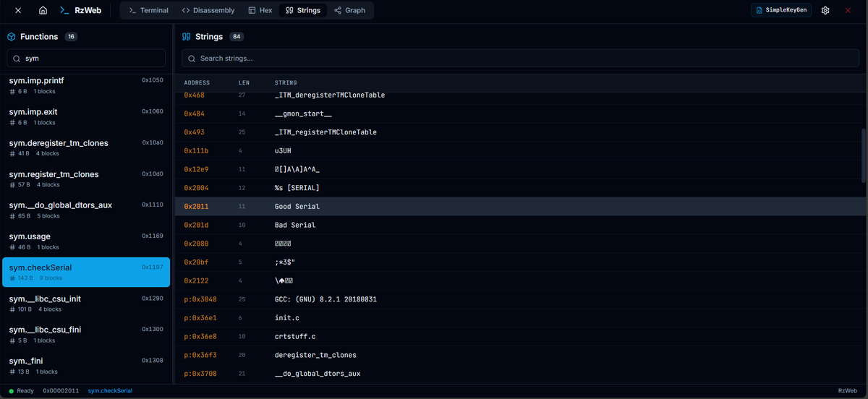Click the STRING column header
This screenshot has height=399, width=868.
click(286, 83)
